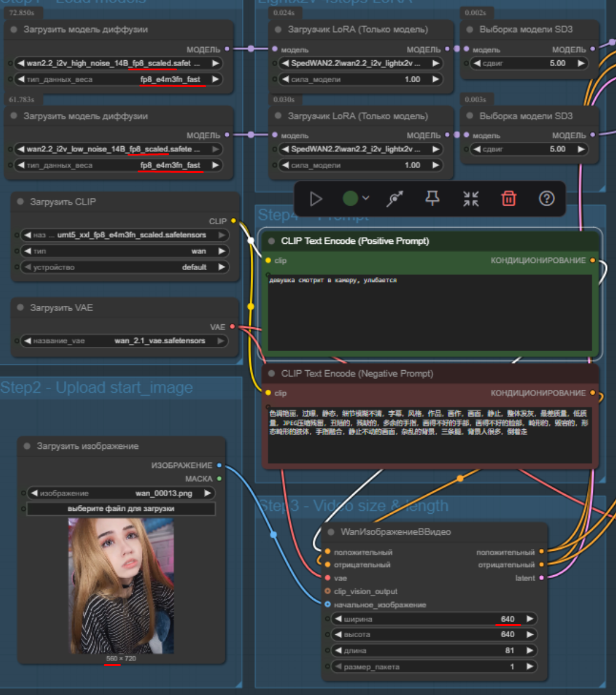The width and height of the screenshot is (616, 695).
Task: Decrease длина with its left arrow
Action: point(338,650)
